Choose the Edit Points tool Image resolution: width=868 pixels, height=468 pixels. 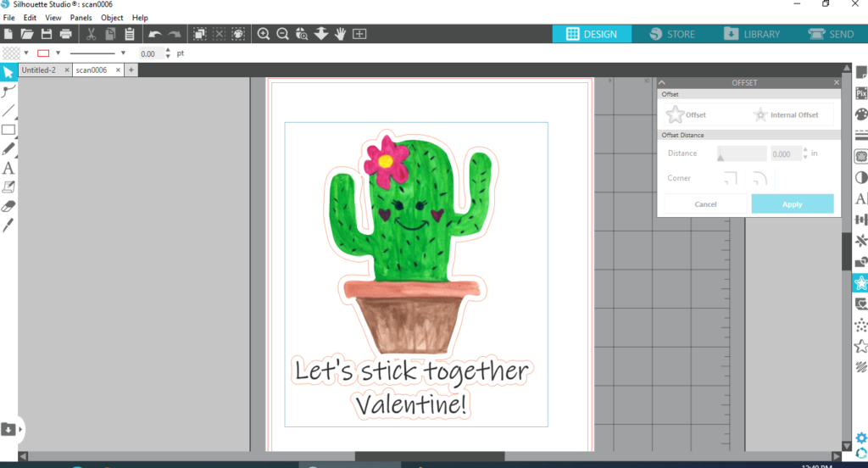pos(8,92)
